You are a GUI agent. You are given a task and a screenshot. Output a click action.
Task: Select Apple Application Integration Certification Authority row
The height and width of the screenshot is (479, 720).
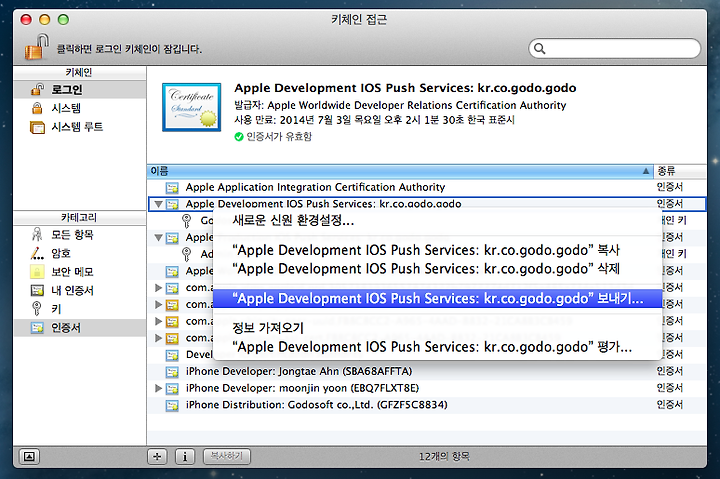click(427, 187)
